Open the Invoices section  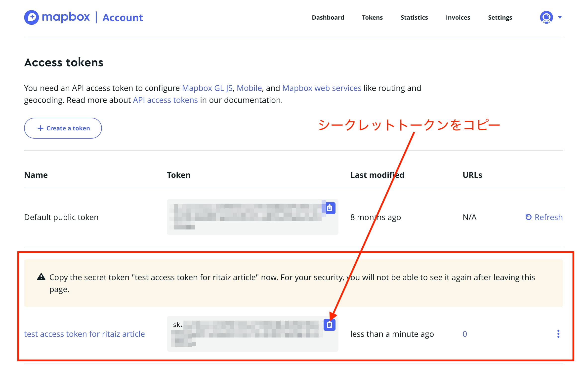tap(458, 17)
